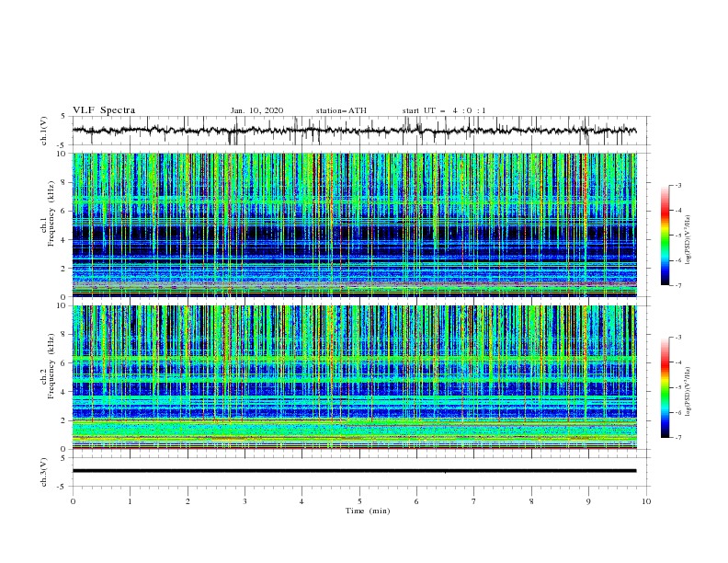The image size is (728, 563).
Task: Click the ch.1 Frequency (kHz) axis label
Action: point(48,214)
